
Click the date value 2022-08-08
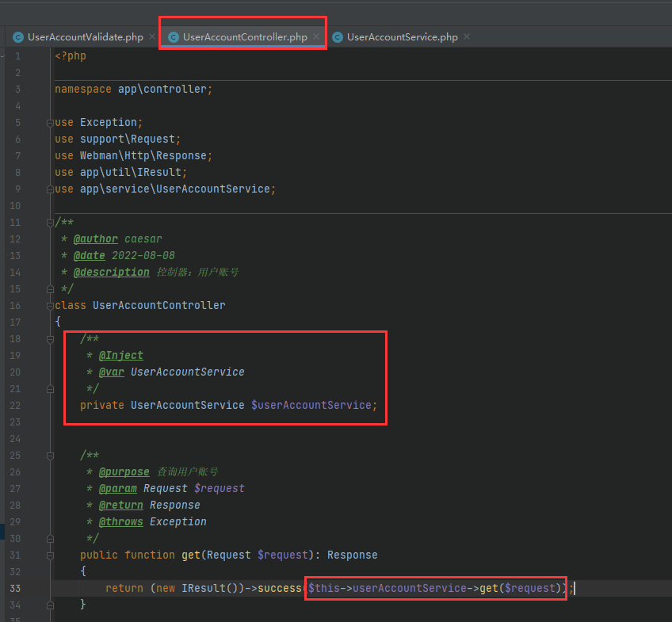tap(143, 255)
